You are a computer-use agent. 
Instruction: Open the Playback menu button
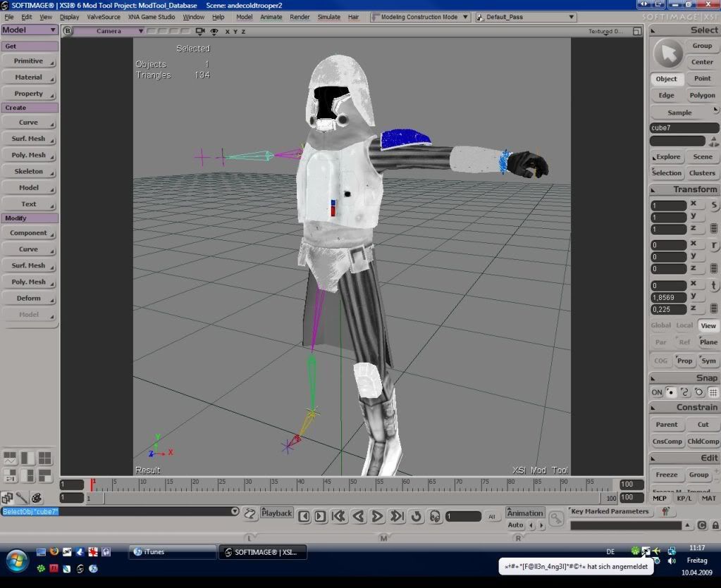click(276, 513)
